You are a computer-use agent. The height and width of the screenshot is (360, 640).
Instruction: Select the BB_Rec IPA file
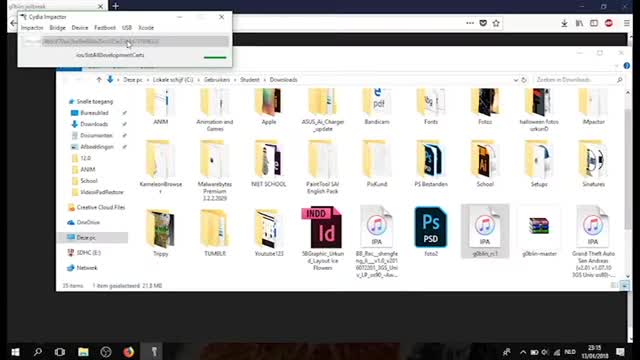(x=377, y=242)
